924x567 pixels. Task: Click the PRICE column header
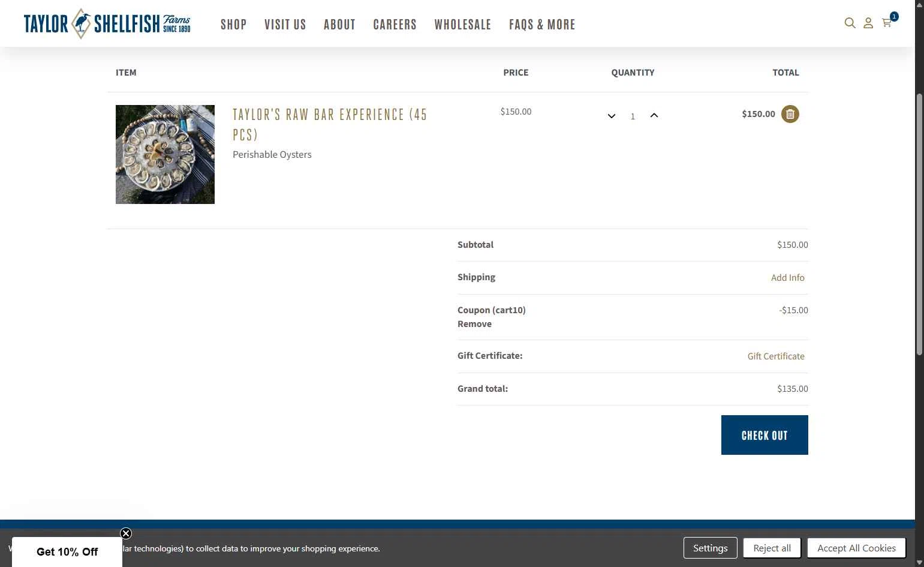[516, 73]
